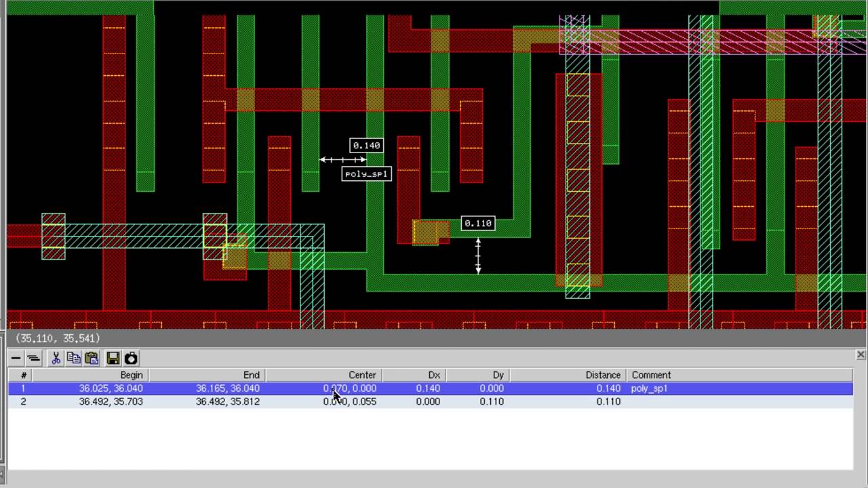The image size is (868, 488).
Task: Click the vertical ruler arrow below 0.110
Action: pos(478,256)
